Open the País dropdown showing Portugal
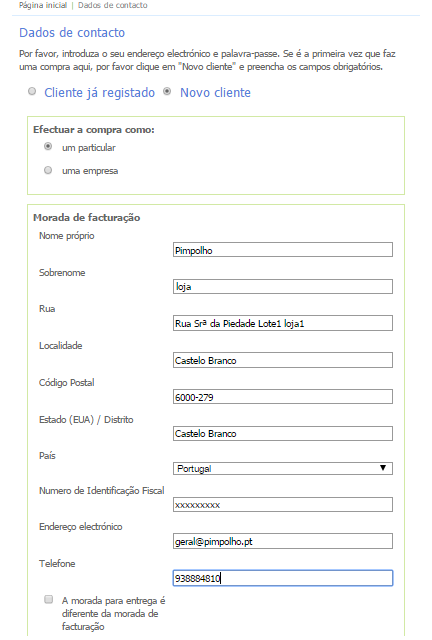Image resolution: width=432 pixels, height=640 pixels. [x=283, y=468]
